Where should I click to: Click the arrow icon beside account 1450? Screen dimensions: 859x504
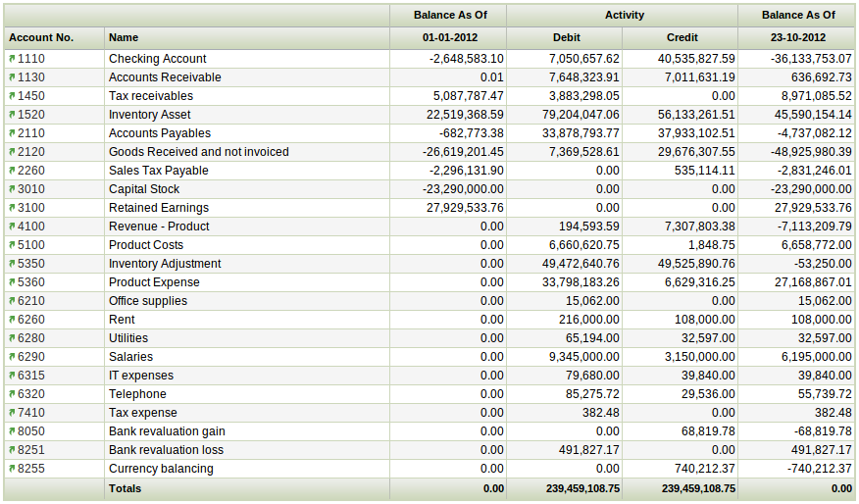[x=12, y=96]
